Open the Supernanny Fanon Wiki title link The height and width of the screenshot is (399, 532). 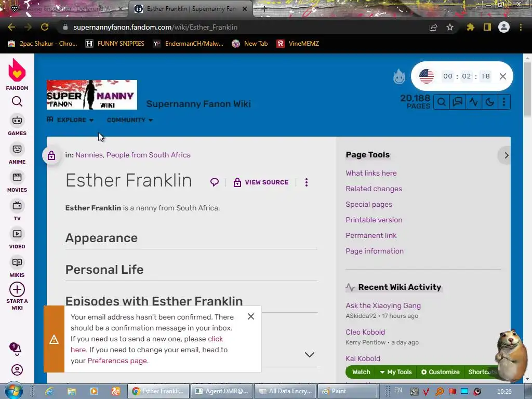(x=198, y=104)
